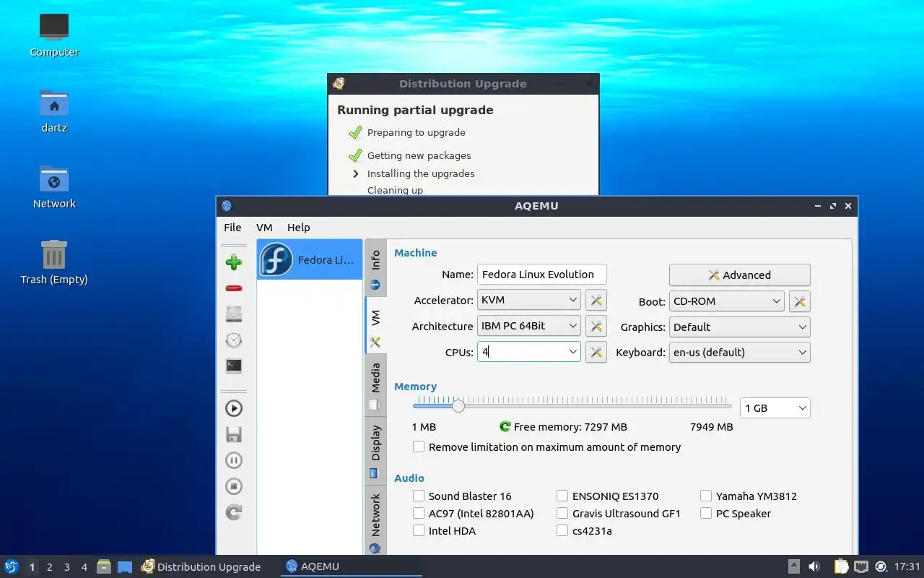Refresh free memory with the green icon
Image resolution: width=924 pixels, height=578 pixels.
505,427
